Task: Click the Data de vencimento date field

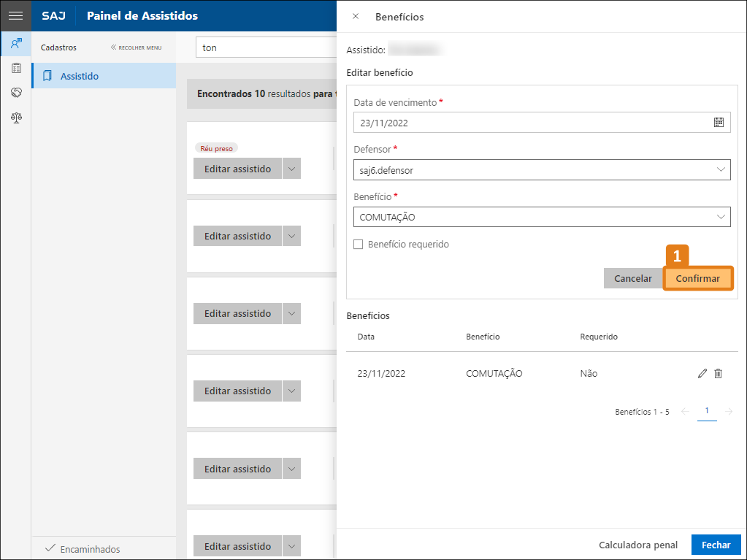Action: (542, 123)
